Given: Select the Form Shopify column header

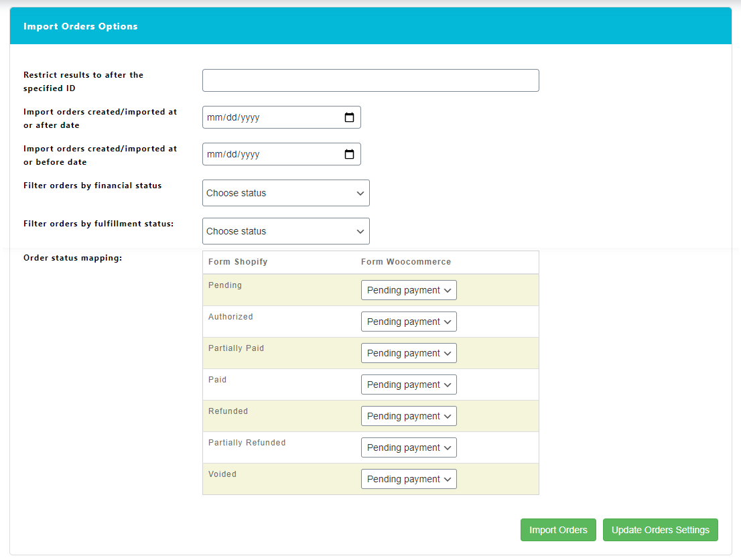Looking at the screenshot, I should click(x=238, y=262).
